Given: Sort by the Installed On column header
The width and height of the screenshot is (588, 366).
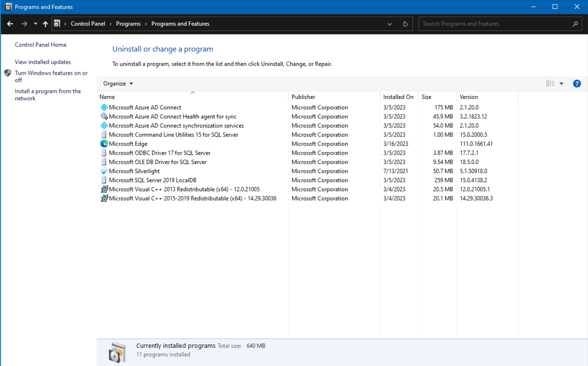Looking at the screenshot, I should tap(398, 97).
